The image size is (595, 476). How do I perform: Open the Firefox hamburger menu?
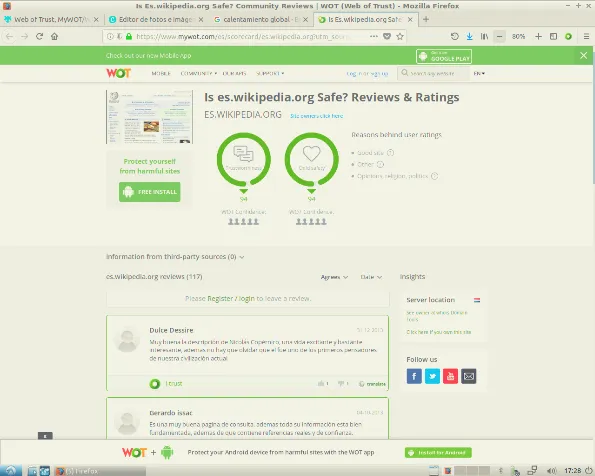point(586,36)
